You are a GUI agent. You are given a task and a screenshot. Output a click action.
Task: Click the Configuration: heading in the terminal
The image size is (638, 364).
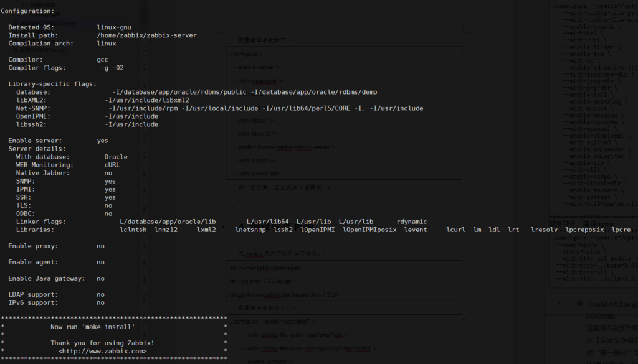tap(27, 11)
